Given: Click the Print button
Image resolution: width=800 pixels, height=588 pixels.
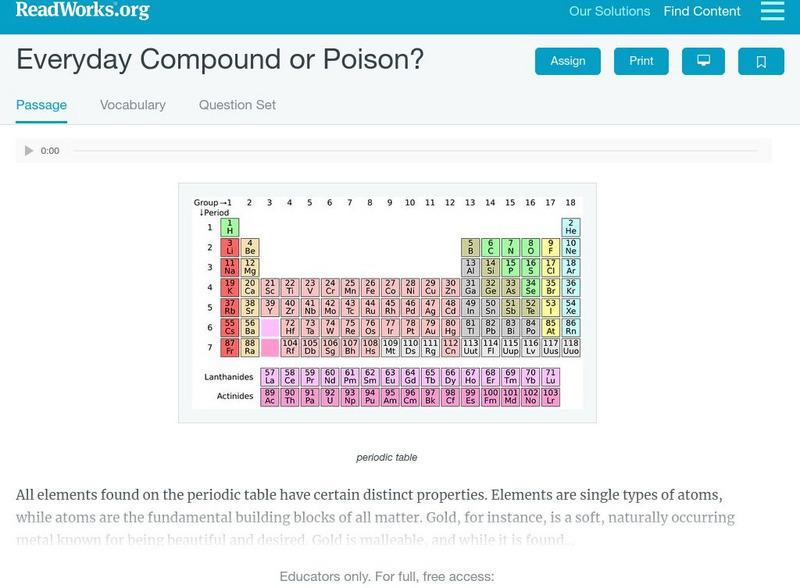Looking at the screenshot, I should 641,61.
